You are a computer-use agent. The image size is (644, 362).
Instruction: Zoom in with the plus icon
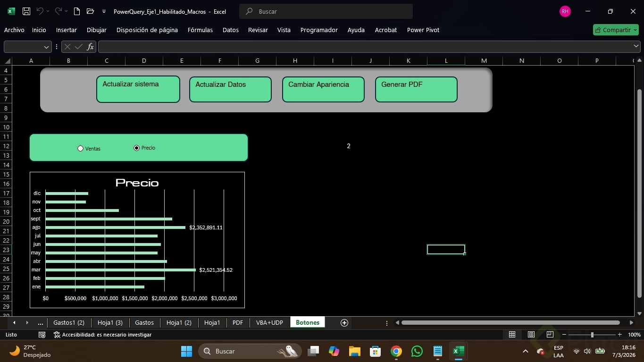tap(620, 335)
